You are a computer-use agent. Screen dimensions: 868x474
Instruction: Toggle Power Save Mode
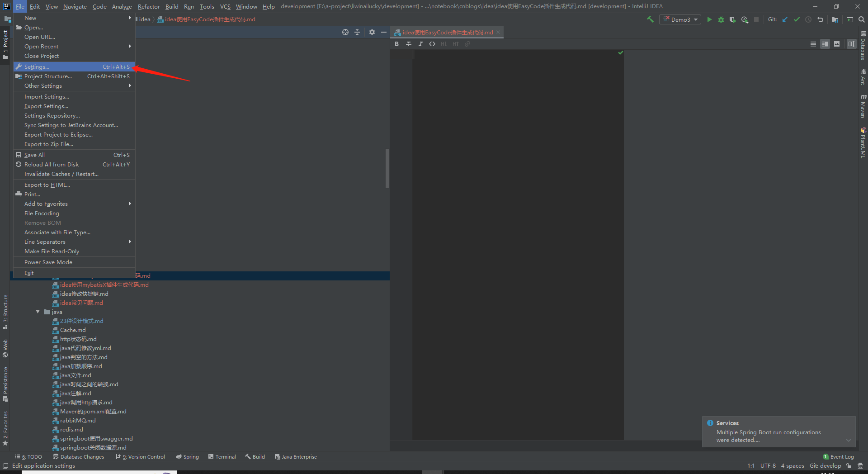click(74, 262)
